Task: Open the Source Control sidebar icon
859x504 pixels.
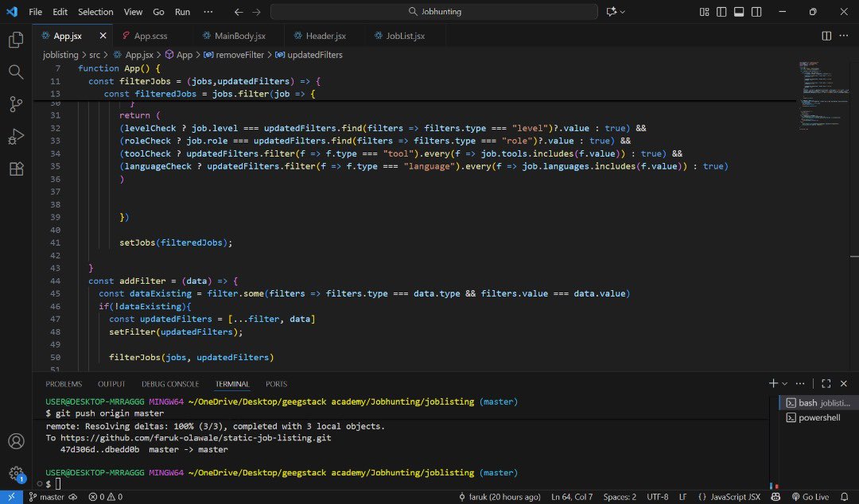Action: [x=16, y=104]
